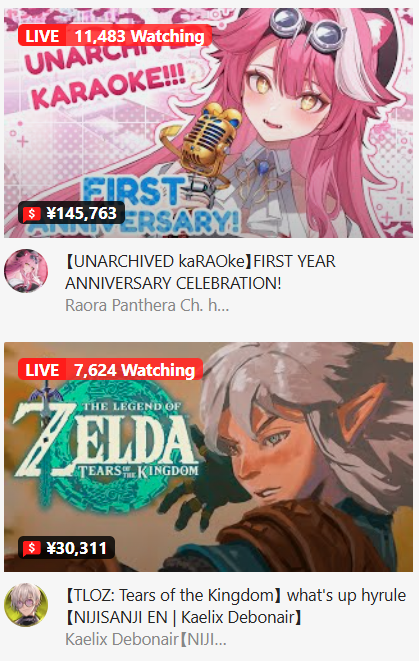Open Kaelix Debonair channel avatar

pos(26,605)
